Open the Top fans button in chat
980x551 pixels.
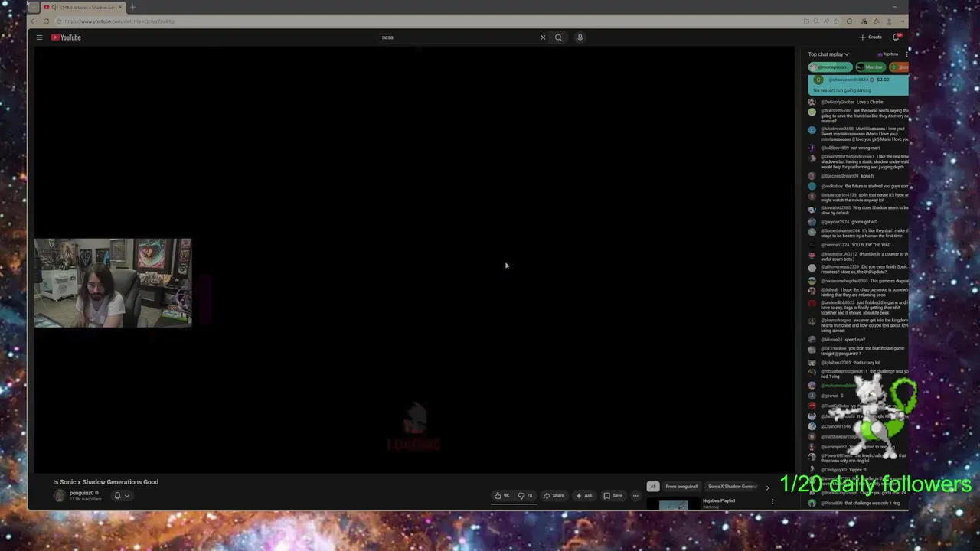(888, 54)
